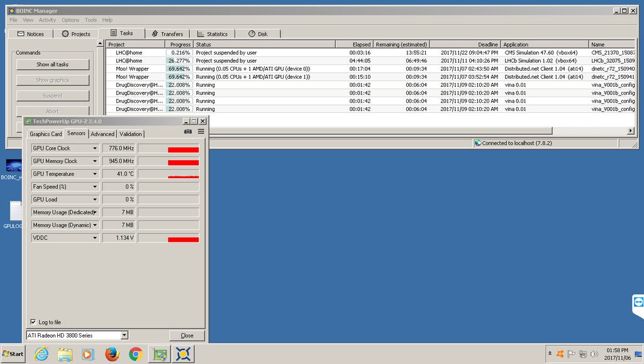Select the CMS Simulation 47.60 LHC@home task row
This screenshot has height=364, width=644.
(370, 52)
